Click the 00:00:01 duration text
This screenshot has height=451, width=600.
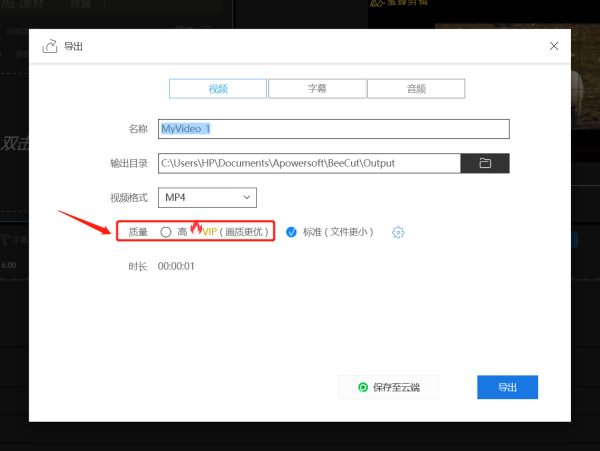(x=176, y=266)
